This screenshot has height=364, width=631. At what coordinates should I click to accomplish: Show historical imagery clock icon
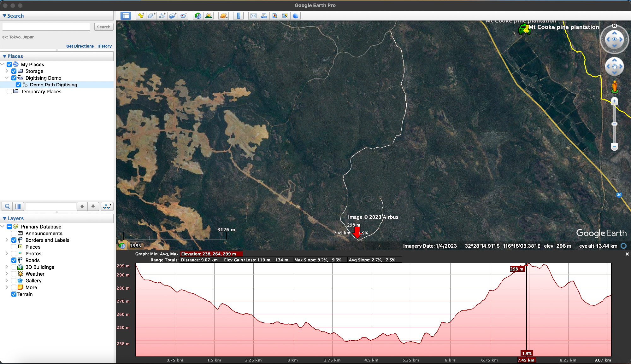click(x=198, y=16)
